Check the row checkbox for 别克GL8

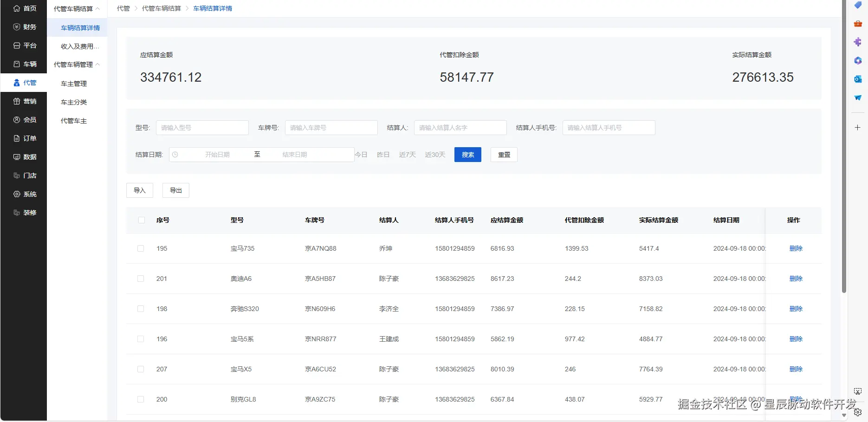pyautogui.click(x=141, y=399)
